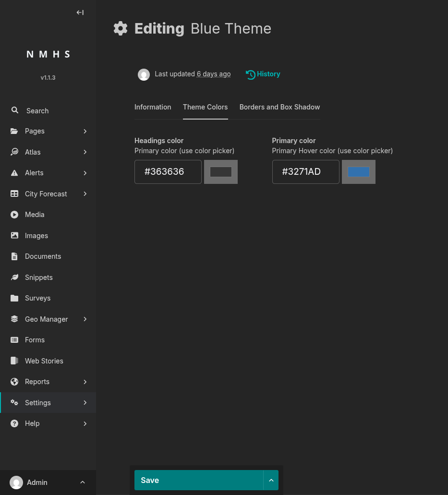The height and width of the screenshot is (495, 448).
Task: Open the Borders and Box Shadow tab
Action: click(x=279, y=107)
